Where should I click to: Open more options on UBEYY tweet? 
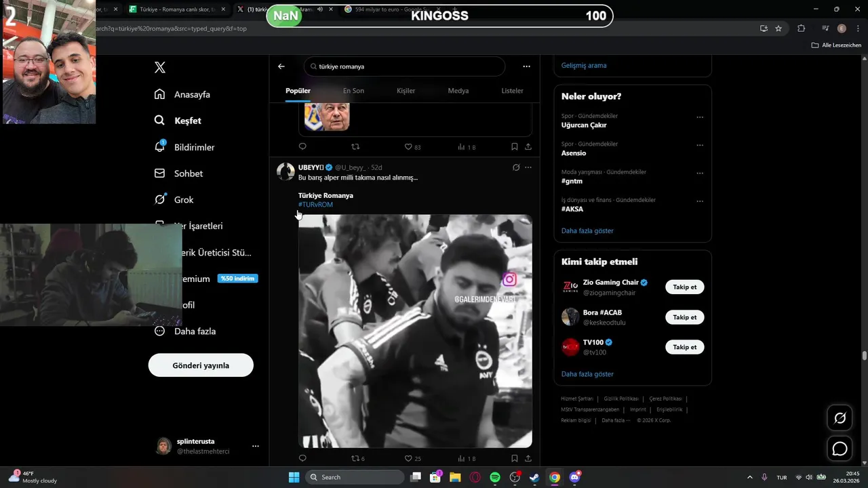pos(528,167)
